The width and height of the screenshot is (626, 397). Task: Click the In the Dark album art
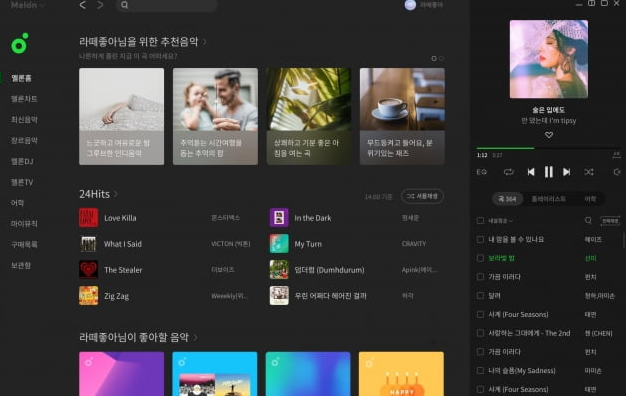pyautogui.click(x=279, y=218)
